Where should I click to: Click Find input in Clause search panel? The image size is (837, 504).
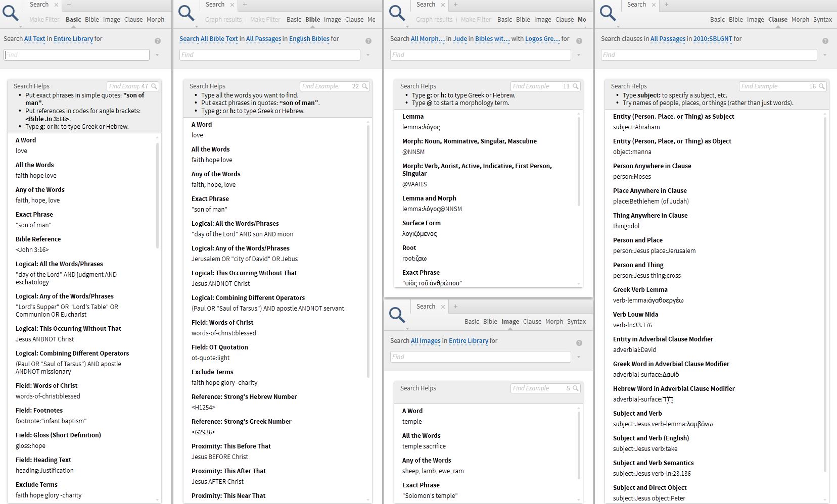point(709,55)
